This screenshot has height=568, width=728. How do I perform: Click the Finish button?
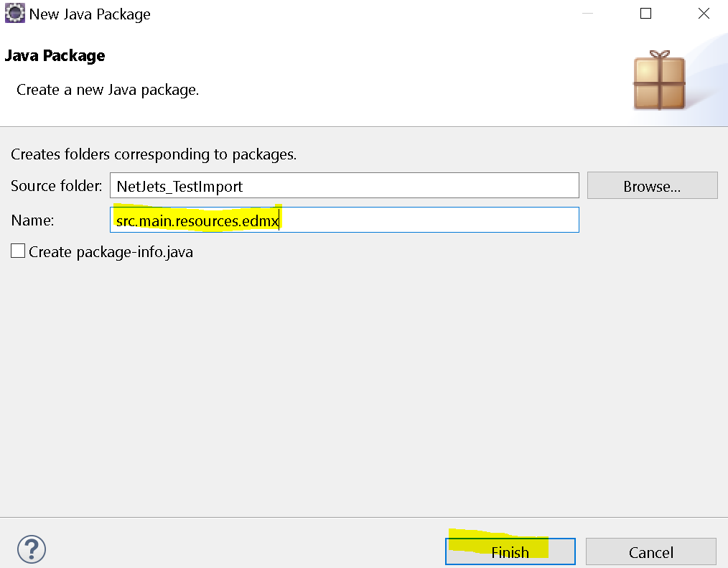tap(510, 551)
